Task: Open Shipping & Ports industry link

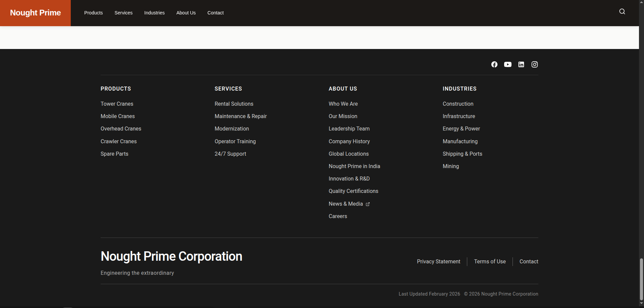Action: [x=462, y=154]
